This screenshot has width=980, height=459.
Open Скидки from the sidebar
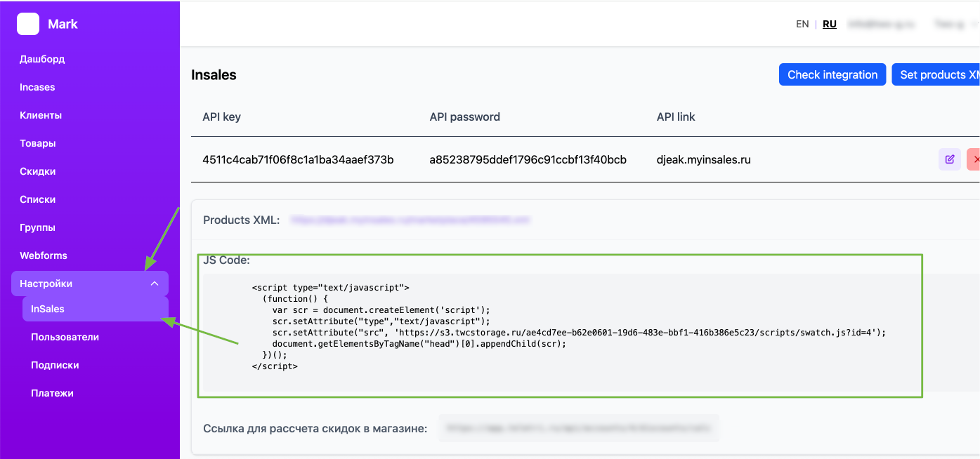(38, 171)
